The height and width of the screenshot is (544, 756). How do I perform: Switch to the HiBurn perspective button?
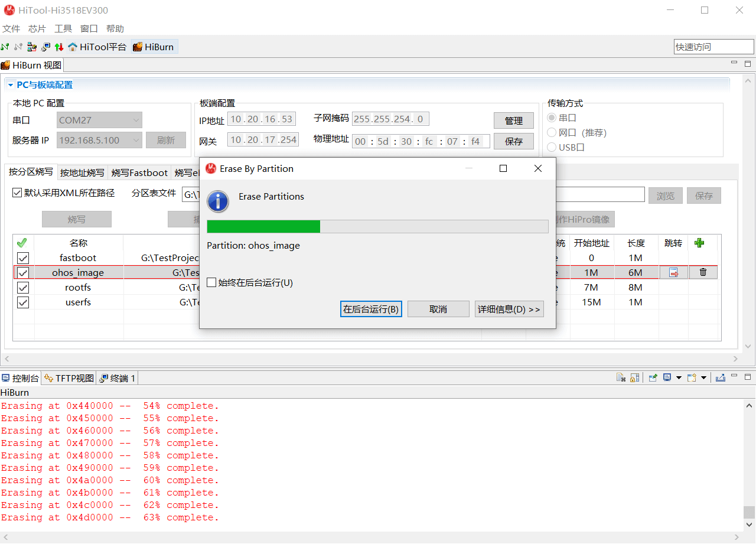click(x=154, y=47)
